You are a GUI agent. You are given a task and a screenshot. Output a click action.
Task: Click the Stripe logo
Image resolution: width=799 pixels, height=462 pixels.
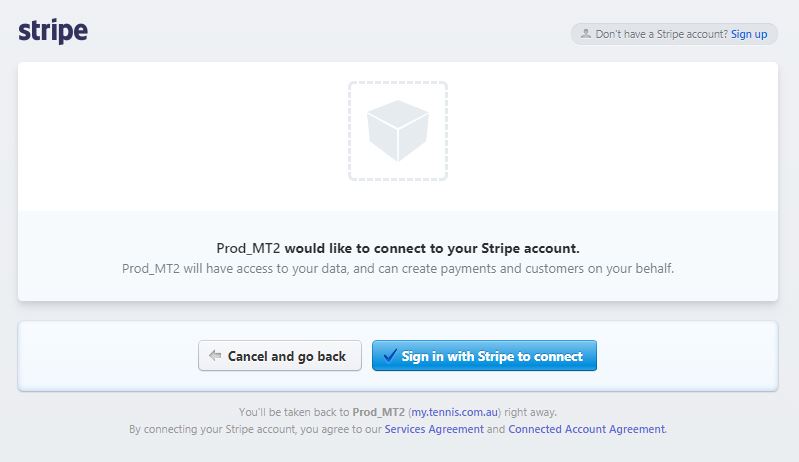point(53,32)
